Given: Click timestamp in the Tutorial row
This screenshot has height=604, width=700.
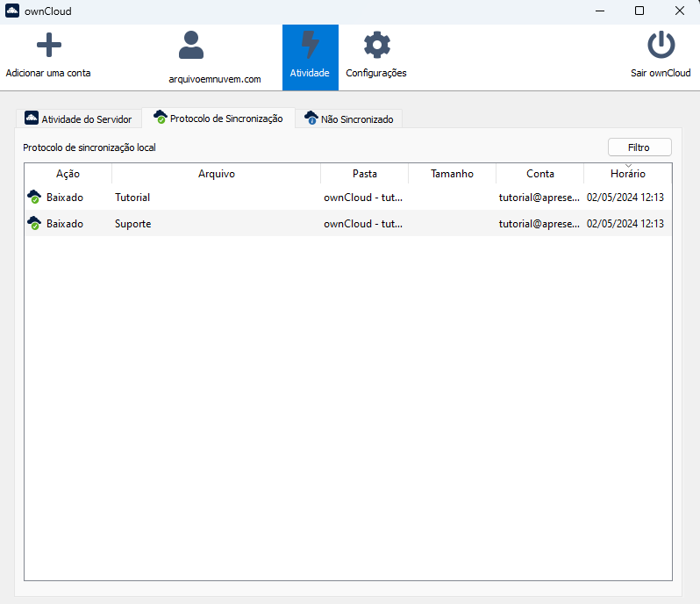Looking at the screenshot, I should [625, 198].
